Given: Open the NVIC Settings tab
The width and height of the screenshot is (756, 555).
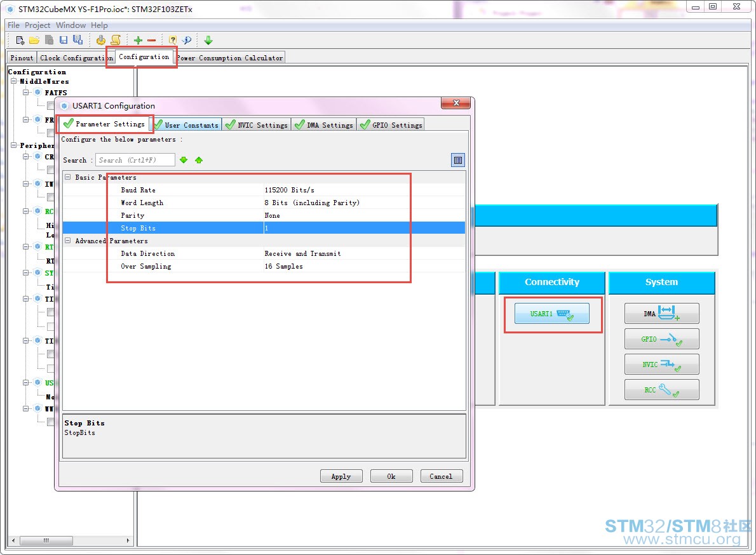Looking at the screenshot, I should pos(257,124).
